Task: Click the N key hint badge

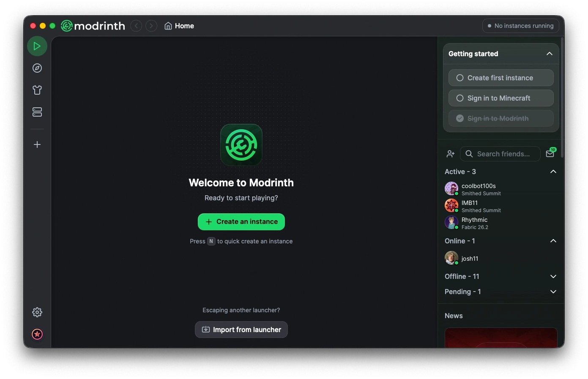Action: pyautogui.click(x=211, y=241)
